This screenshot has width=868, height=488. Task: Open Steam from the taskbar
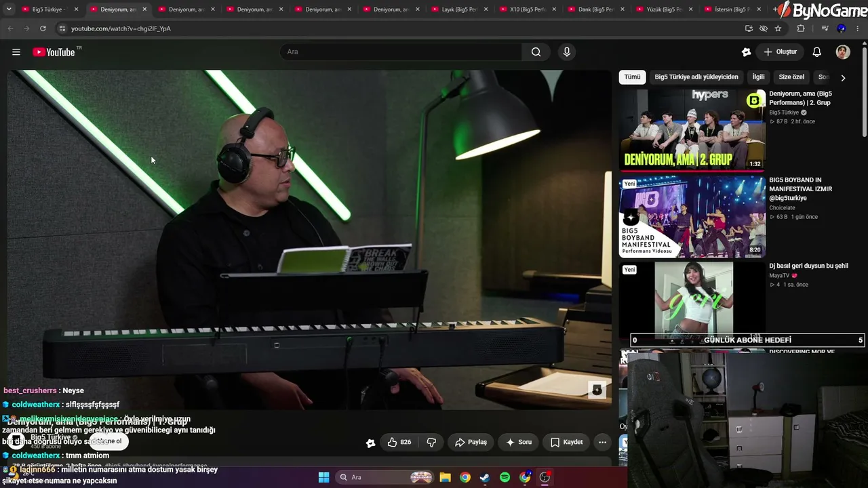click(485, 477)
